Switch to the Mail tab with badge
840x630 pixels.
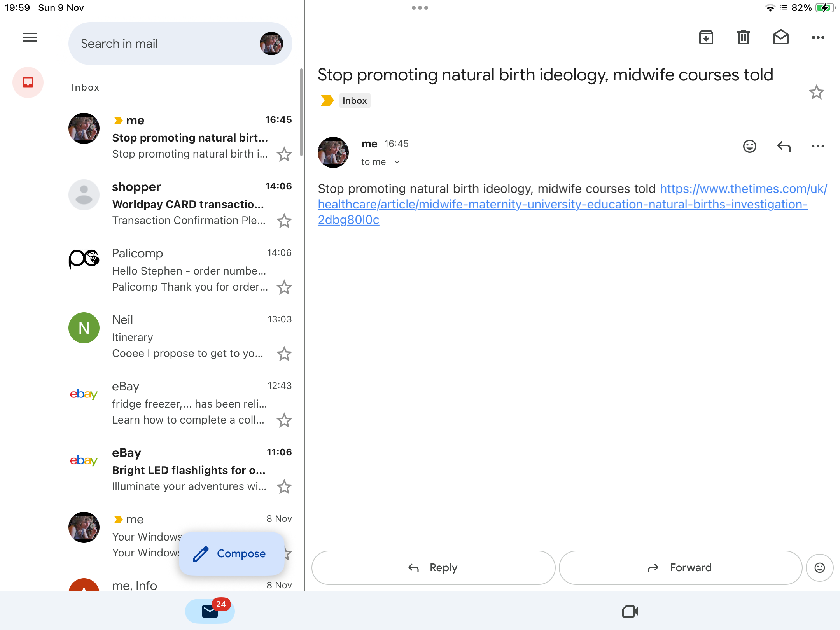pos(210,611)
